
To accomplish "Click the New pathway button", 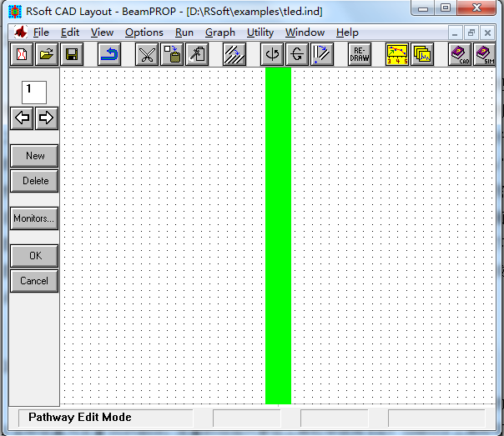I will point(34,156).
